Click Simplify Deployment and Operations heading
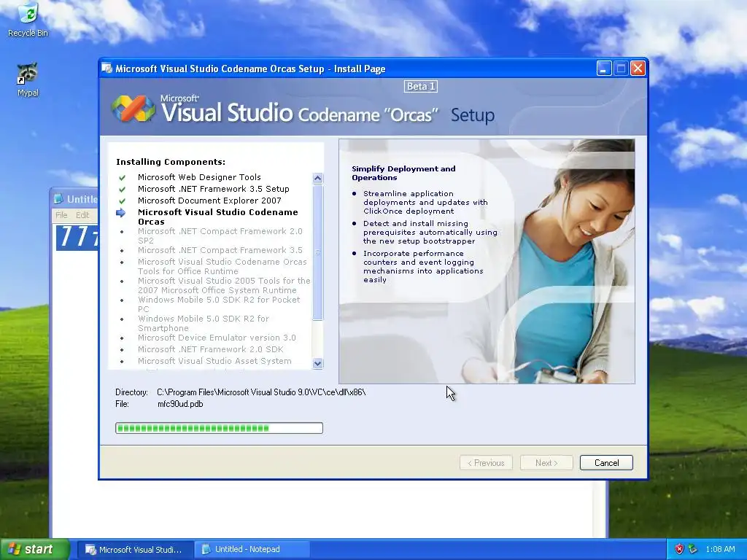The height and width of the screenshot is (560, 747). 403,173
